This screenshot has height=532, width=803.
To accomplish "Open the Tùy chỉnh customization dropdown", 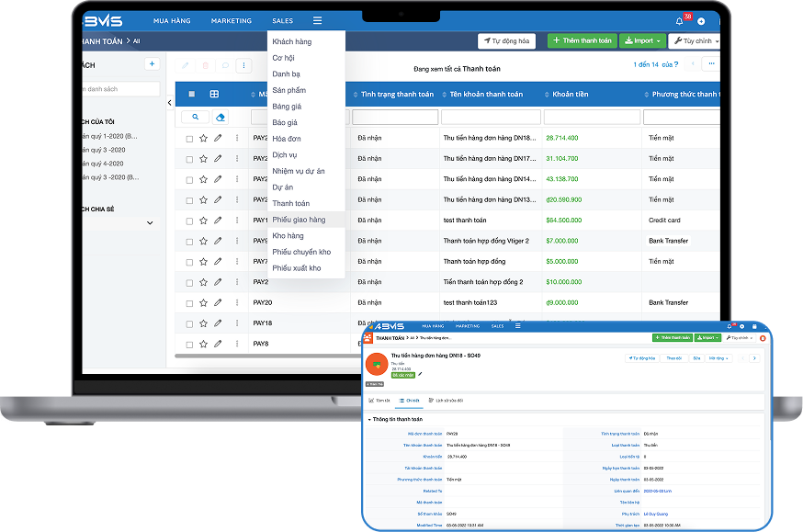I will 694,40.
